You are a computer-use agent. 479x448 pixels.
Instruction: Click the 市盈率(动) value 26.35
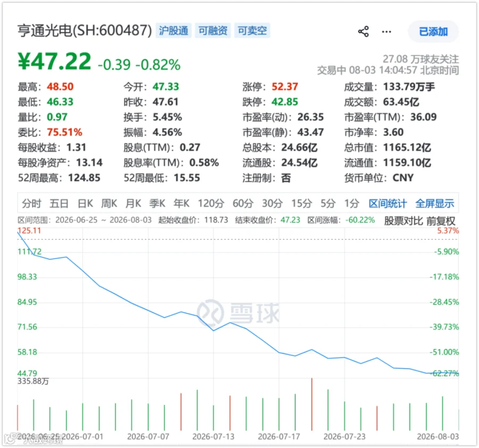[310, 117]
